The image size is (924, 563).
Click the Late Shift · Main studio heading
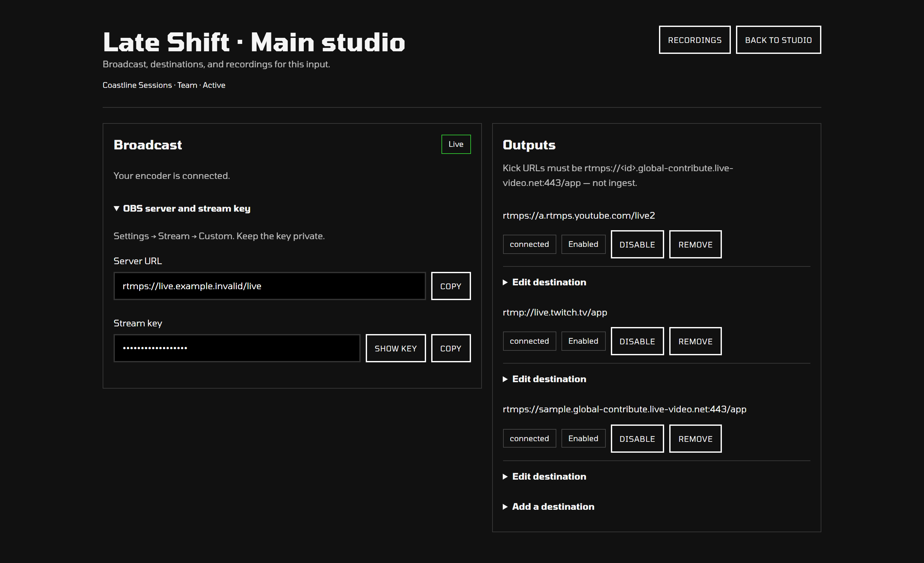254,42
